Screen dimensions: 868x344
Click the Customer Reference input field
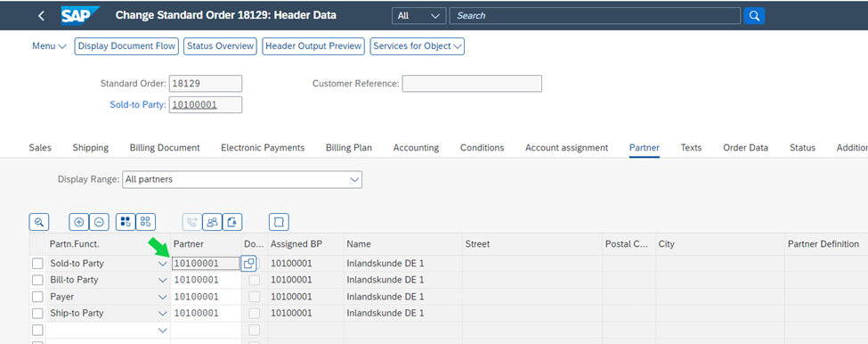click(x=472, y=84)
